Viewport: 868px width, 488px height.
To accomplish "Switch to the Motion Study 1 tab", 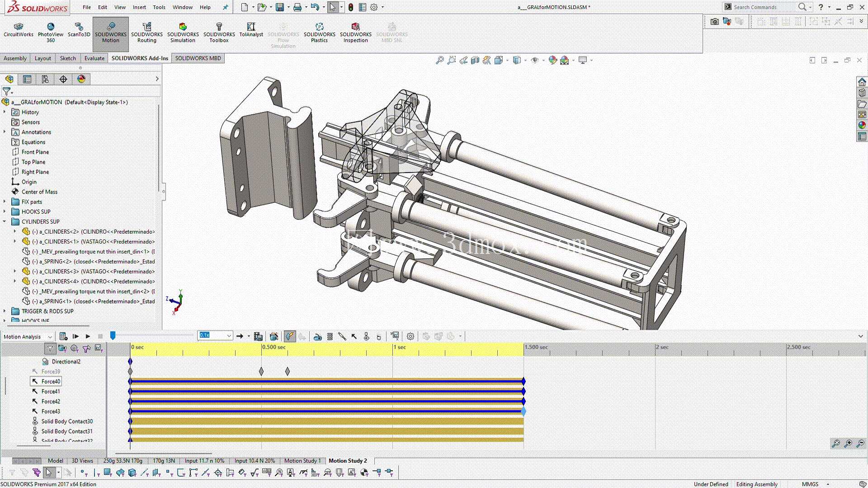I will 302,461.
